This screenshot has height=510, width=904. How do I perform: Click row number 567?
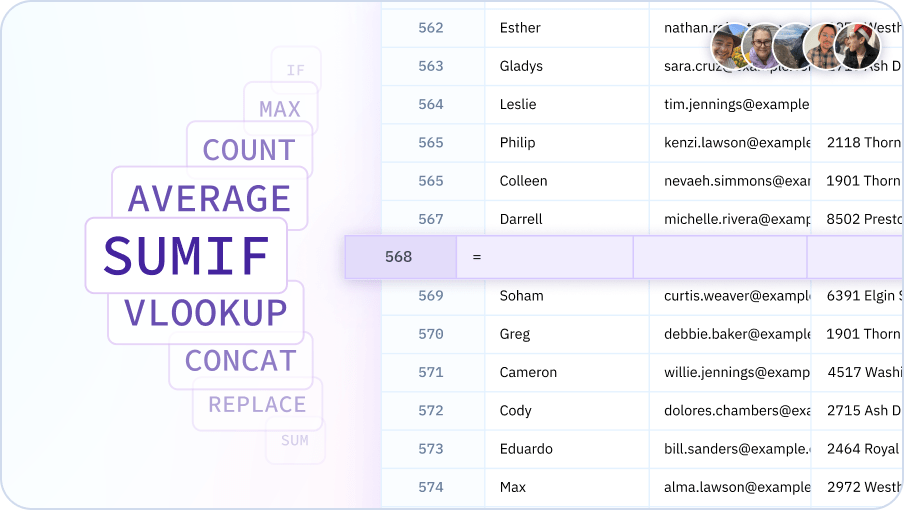point(431,219)
